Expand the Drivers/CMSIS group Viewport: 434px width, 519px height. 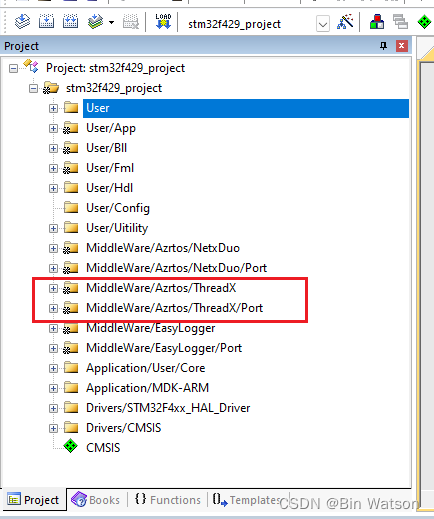[x=53, y=428]
